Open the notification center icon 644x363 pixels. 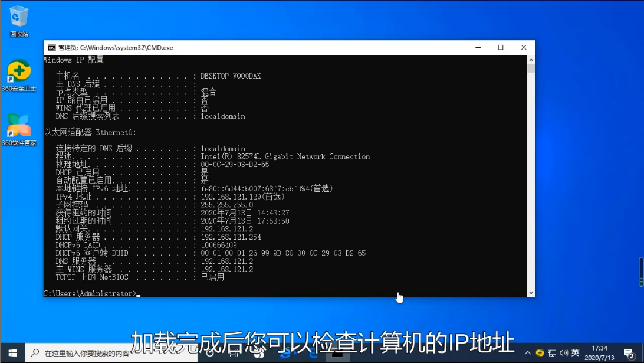pyautogui.click(x=629, y=353)
